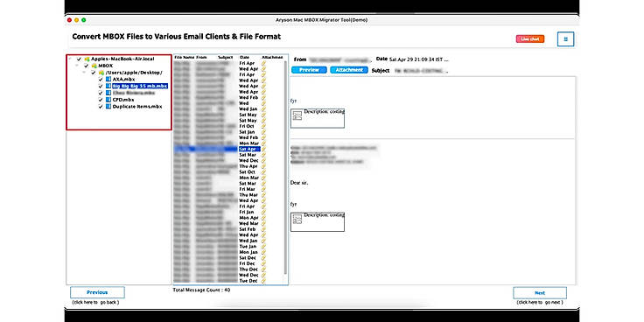The image size is (644, 322).
Task: Collapse the MBOX tree node
Action: [x=77, y=66]
